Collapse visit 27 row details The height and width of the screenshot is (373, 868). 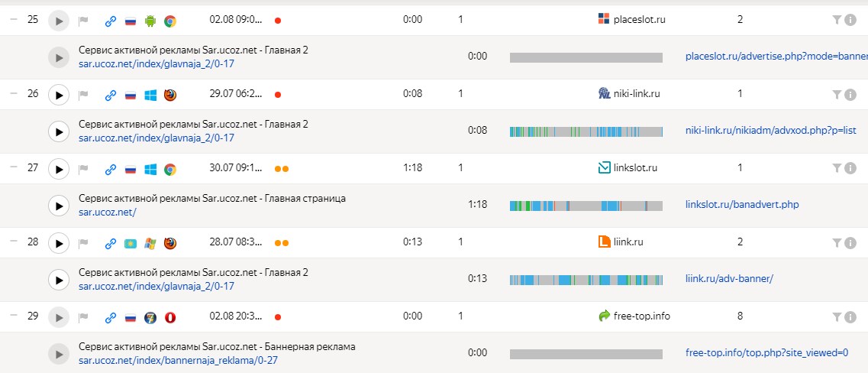[x=14, y=167]
